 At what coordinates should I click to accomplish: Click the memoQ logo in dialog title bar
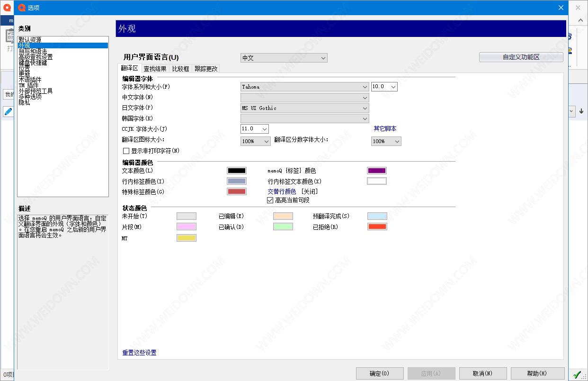pyautogui.click(x=21, y=8)
